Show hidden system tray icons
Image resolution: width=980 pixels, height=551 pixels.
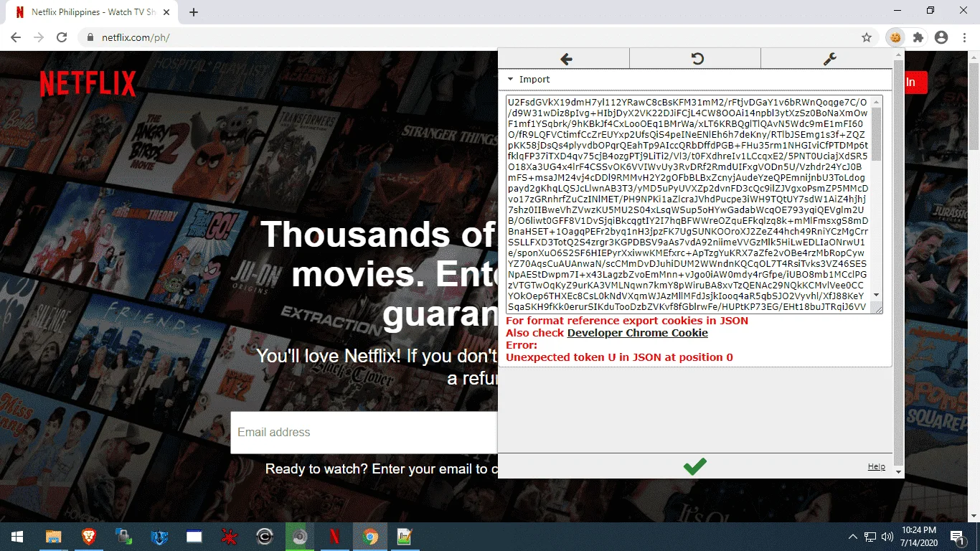853,537
